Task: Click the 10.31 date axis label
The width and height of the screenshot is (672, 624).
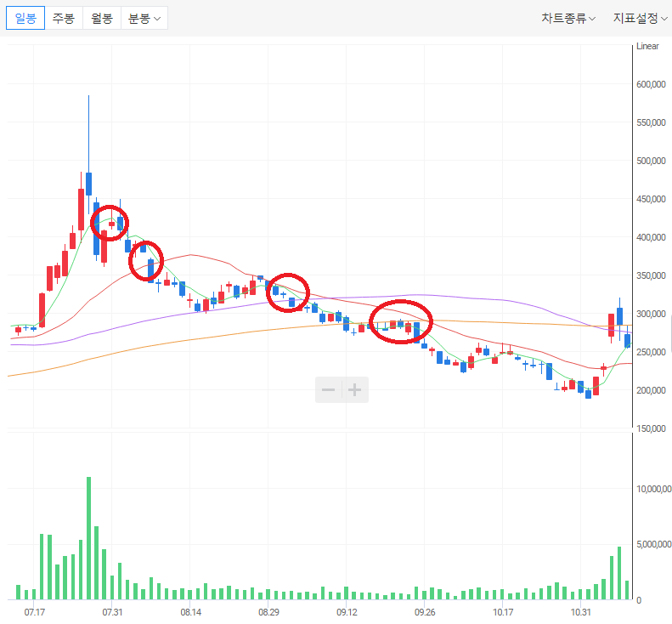Action: pyautogui.click(x=581, y=612)
